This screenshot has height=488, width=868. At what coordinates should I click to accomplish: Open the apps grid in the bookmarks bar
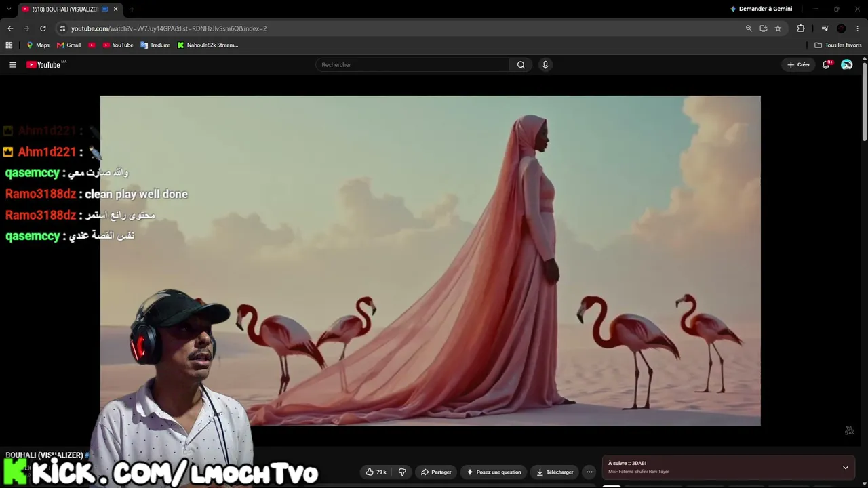pyautogui.click(x=9, y=45)
